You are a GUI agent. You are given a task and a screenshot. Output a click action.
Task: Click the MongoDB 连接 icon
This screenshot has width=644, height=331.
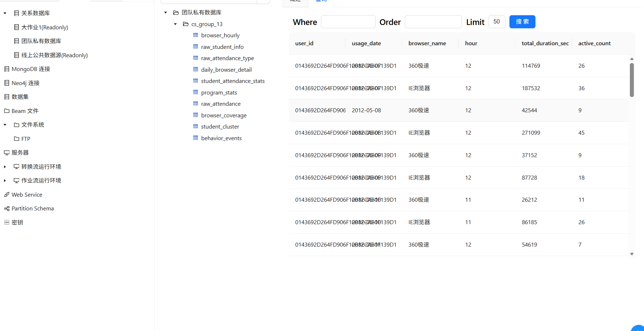click(7, 69)
